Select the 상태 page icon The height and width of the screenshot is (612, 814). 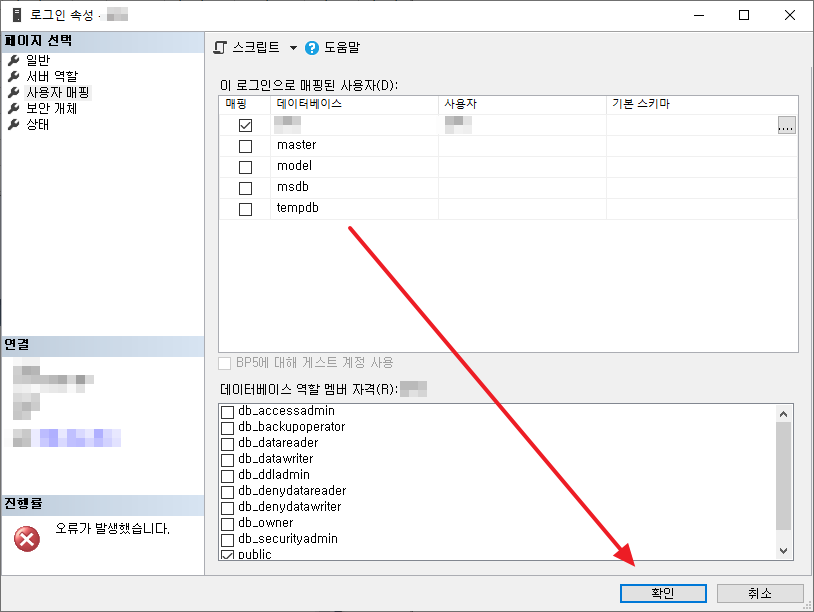(14, 124)
